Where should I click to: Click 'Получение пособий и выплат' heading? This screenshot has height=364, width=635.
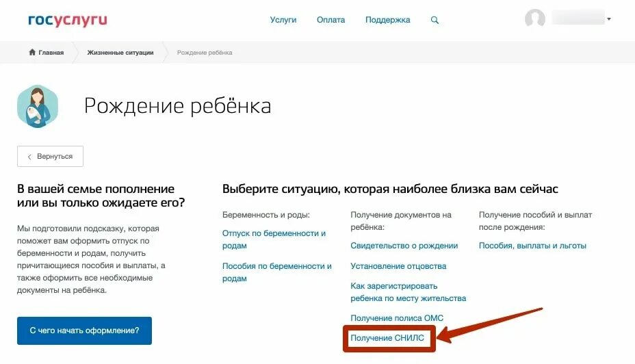tap(535, 221)
